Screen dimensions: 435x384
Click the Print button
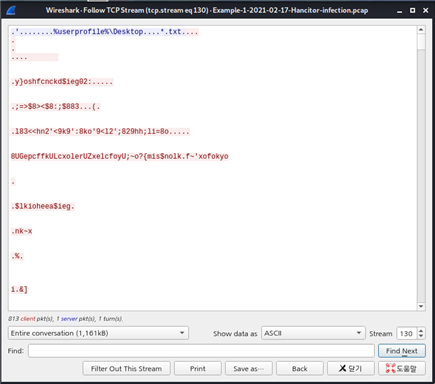tap(198, 368)
